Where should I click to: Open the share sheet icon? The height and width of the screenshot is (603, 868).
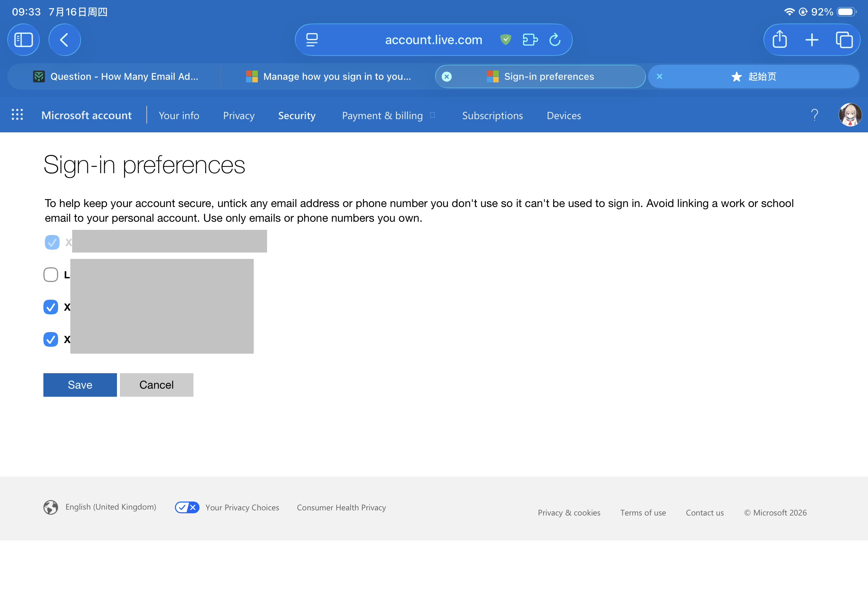coord(780,39)
